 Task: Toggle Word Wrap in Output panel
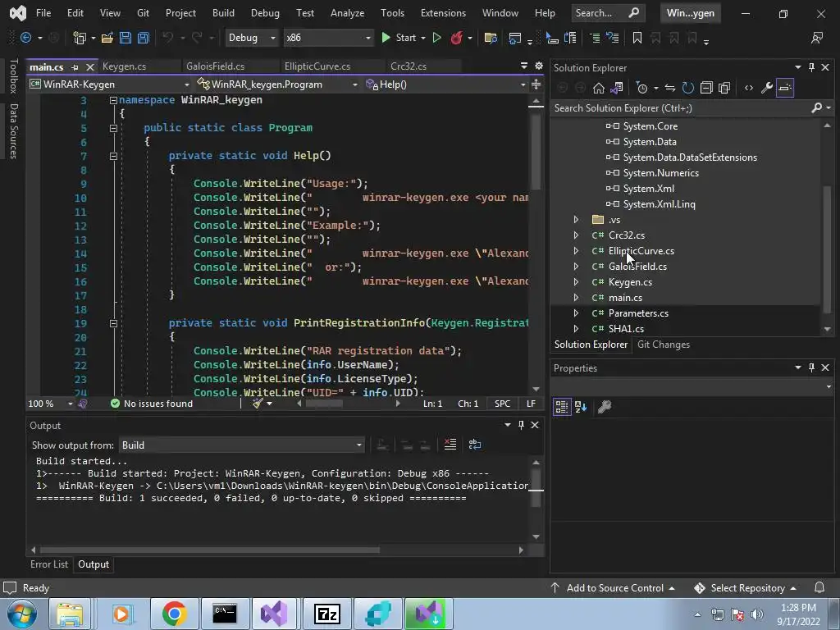[x=475, y=445]
